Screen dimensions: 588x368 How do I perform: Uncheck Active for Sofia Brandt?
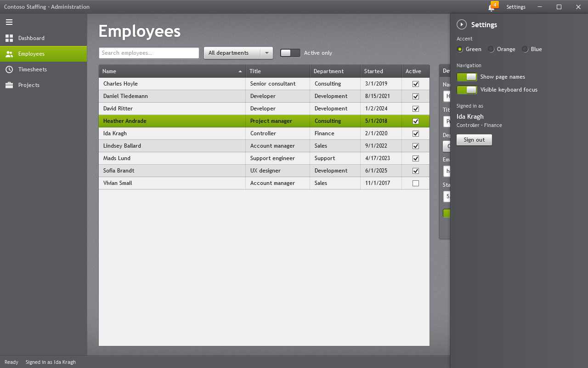tap(416, 171)
